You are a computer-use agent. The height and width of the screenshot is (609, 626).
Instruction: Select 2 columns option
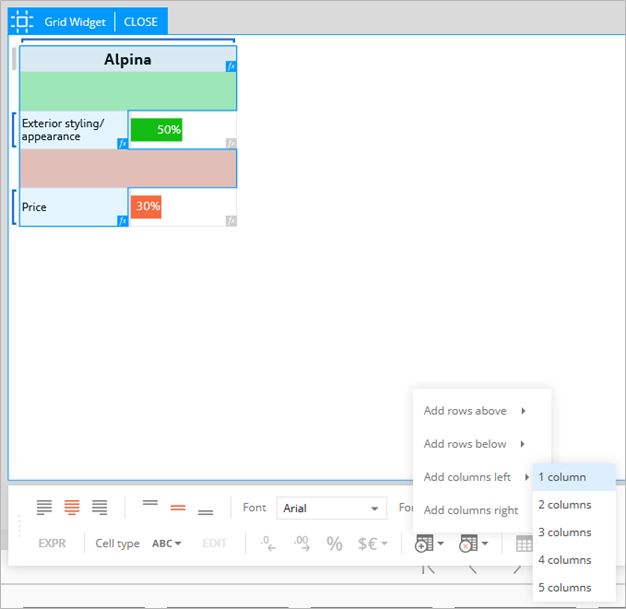(x=574, y=505)
